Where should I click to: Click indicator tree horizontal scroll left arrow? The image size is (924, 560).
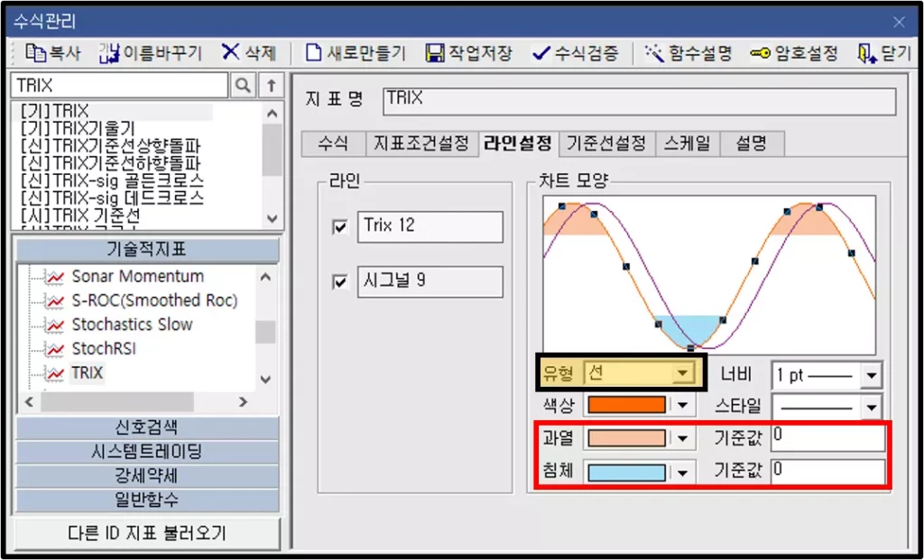point(30,402)
